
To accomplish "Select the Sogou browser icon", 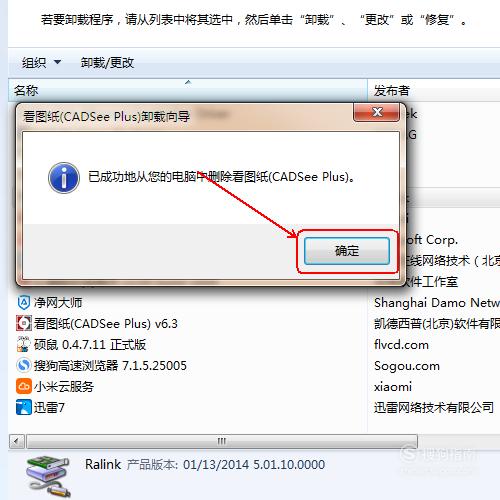I will tap(24, 365).
